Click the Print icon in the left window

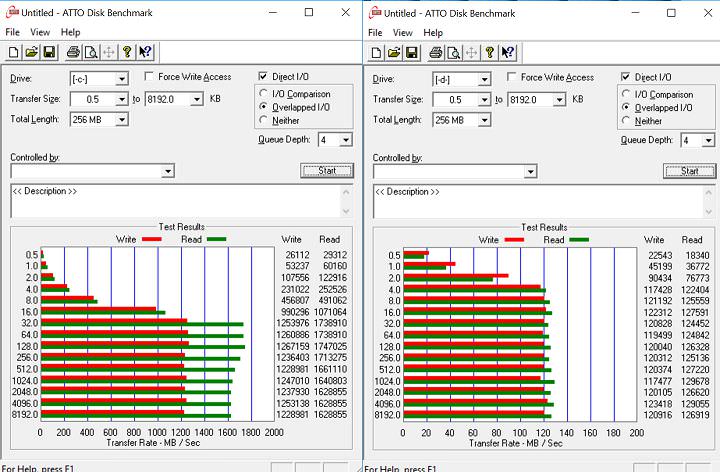coord(74,53)
